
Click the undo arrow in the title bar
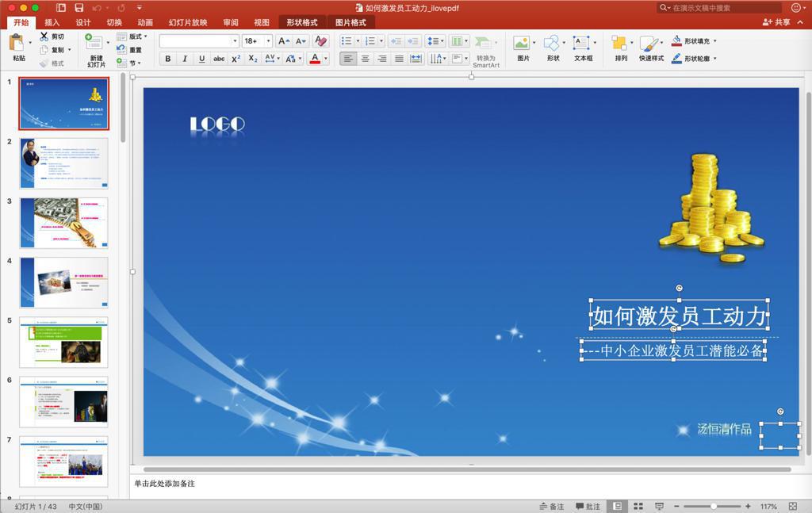(x=96, y=8)
